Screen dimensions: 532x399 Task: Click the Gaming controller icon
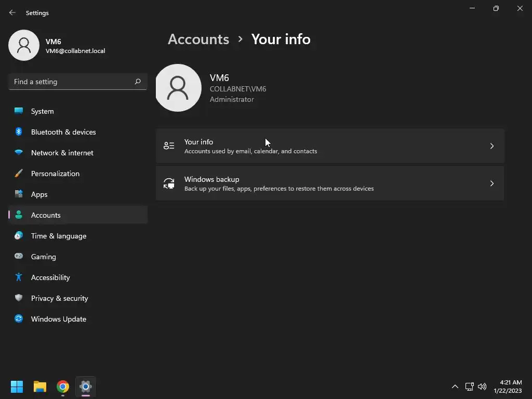pyautogui.click(x=19, y=257)
